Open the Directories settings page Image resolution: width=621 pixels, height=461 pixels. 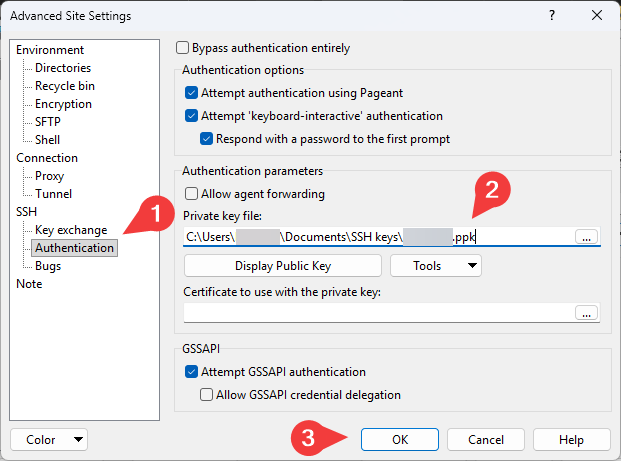(x=62, y=68)
